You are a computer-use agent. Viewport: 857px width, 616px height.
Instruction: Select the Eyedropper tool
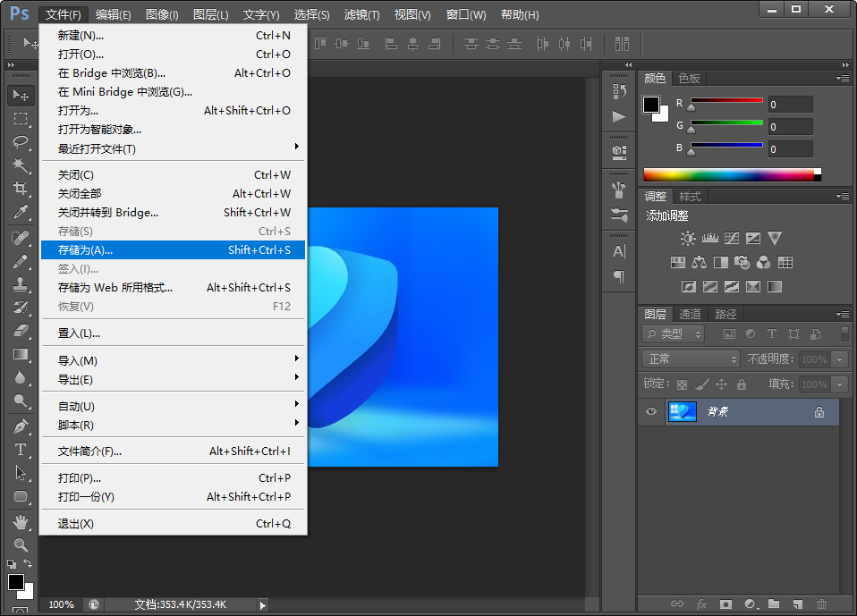(x=21, y=211)
